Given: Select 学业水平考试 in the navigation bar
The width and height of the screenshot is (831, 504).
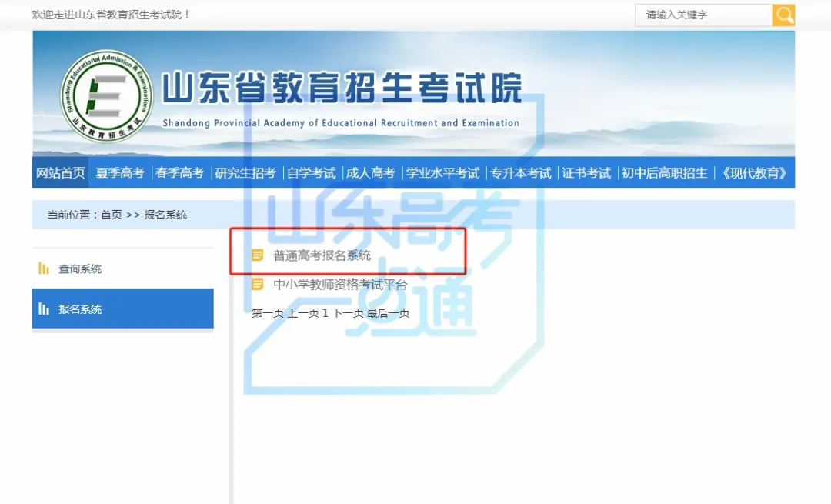Looking at the screenshot, I should 442,173.
